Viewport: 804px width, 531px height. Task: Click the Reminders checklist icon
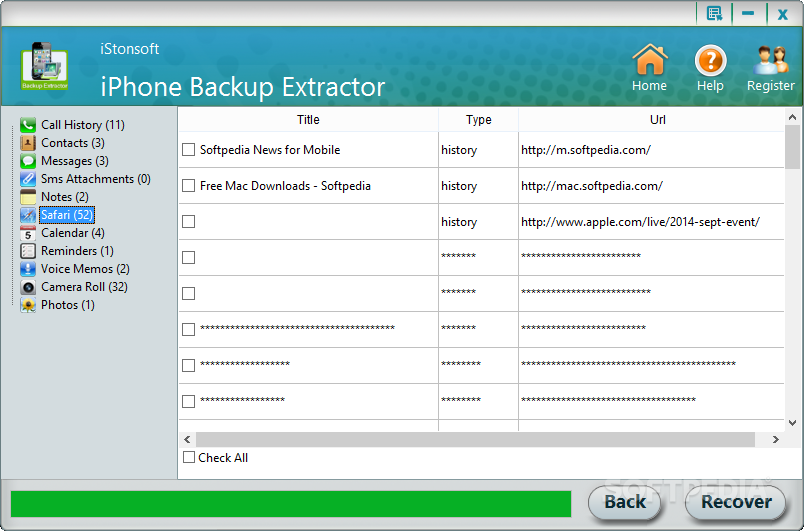[x=28, y=251]
